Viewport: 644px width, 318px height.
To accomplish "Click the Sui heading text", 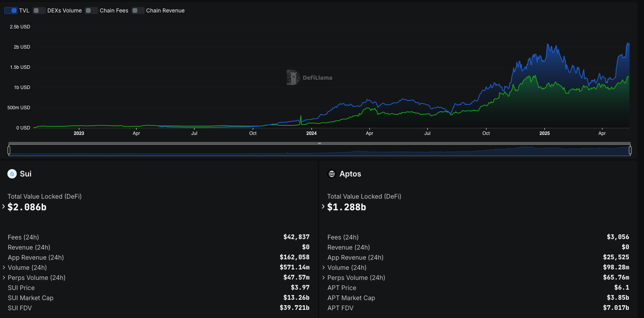I will (x=26, y=174).
